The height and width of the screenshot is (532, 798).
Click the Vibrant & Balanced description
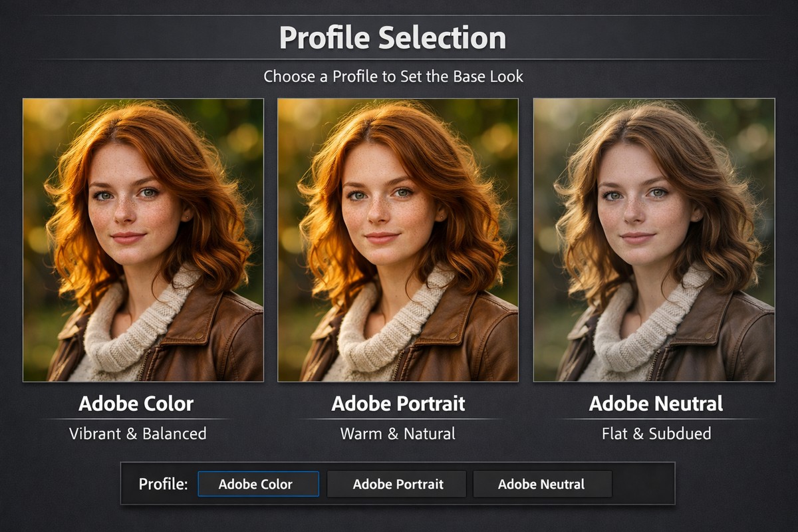pos(138,434)
